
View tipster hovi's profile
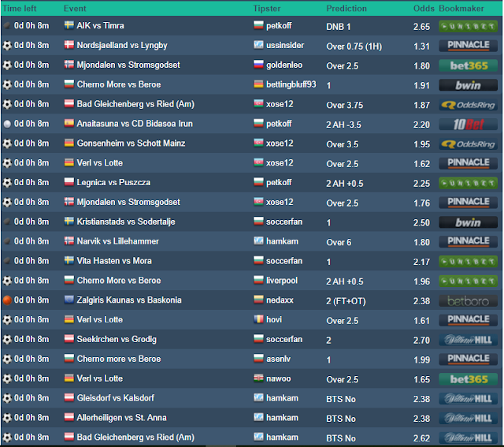[x=274, y=320]
